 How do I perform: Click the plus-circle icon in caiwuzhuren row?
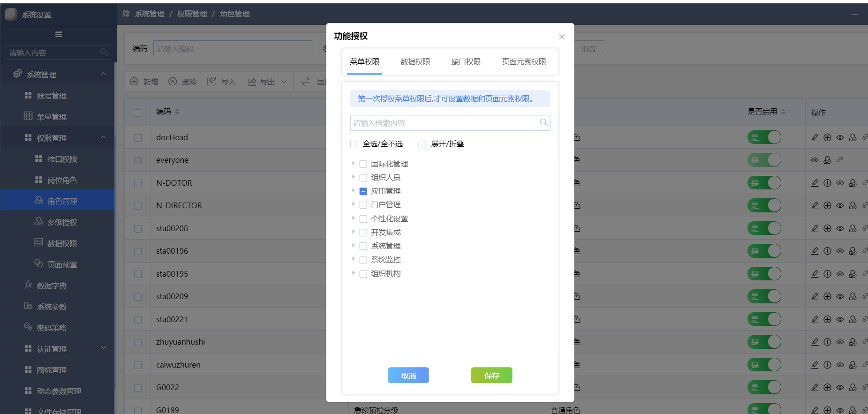[828, 365]
